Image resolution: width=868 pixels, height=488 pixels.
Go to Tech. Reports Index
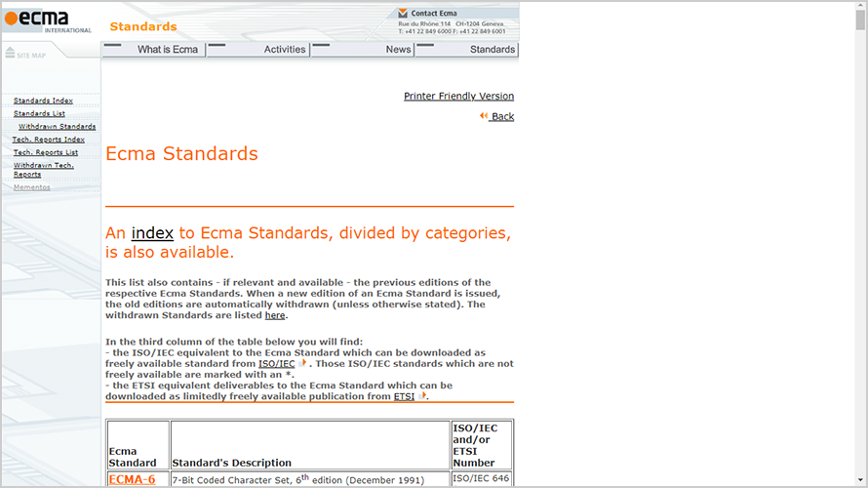tap(48, 140)
